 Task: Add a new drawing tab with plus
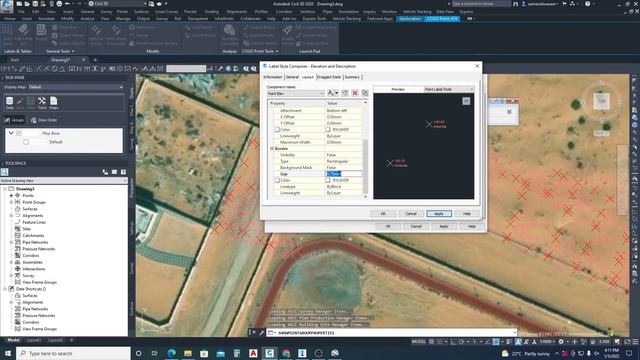coord(95,60)
